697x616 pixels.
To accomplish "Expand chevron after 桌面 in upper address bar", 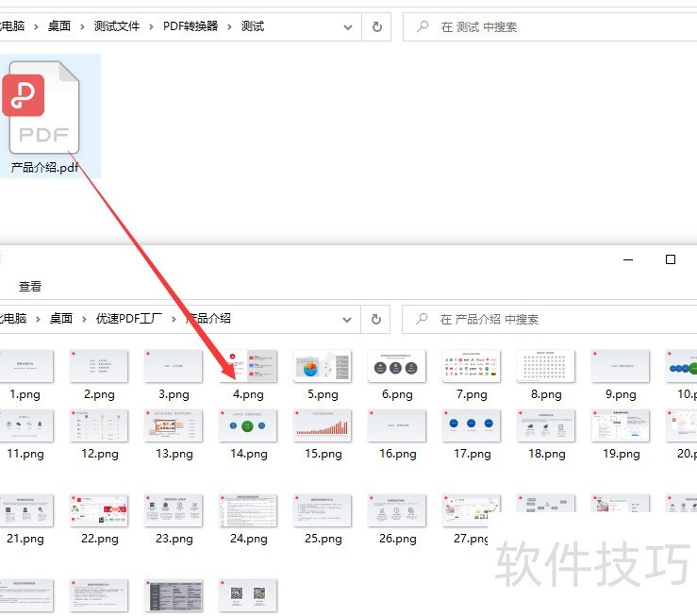I will point(82,27).
